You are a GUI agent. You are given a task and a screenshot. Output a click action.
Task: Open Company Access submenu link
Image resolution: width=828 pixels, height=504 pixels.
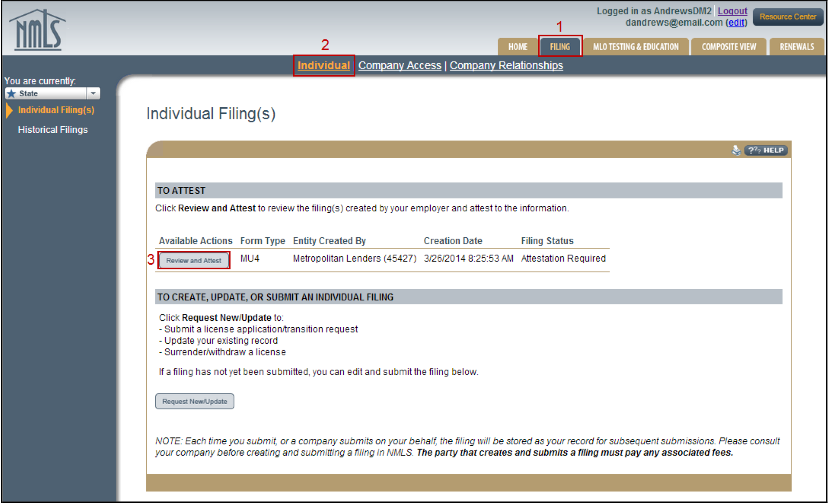coord(400,66)
